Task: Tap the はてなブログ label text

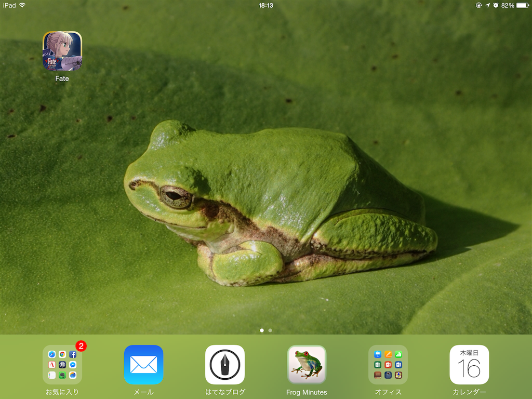Action: (225, 392)
